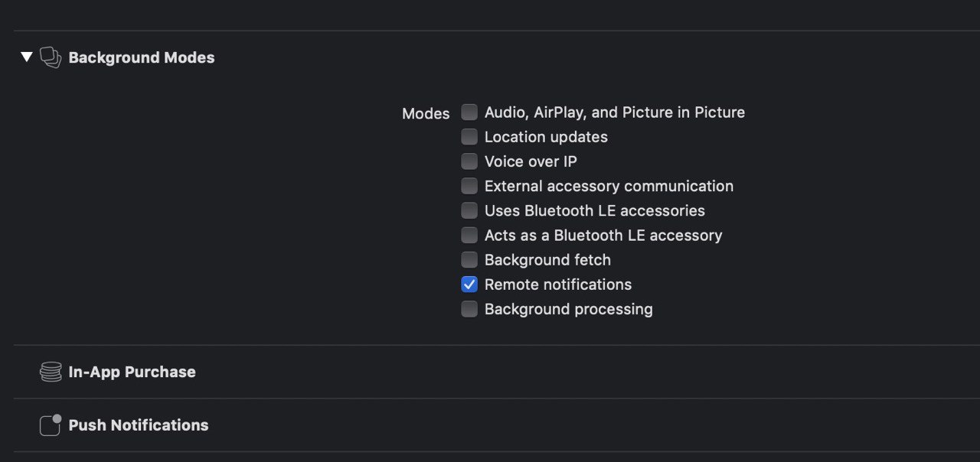Screen dimensions: 980x462
Task: Collapse the Background Modes disclosure triangle
Action: tap(27, 57)
